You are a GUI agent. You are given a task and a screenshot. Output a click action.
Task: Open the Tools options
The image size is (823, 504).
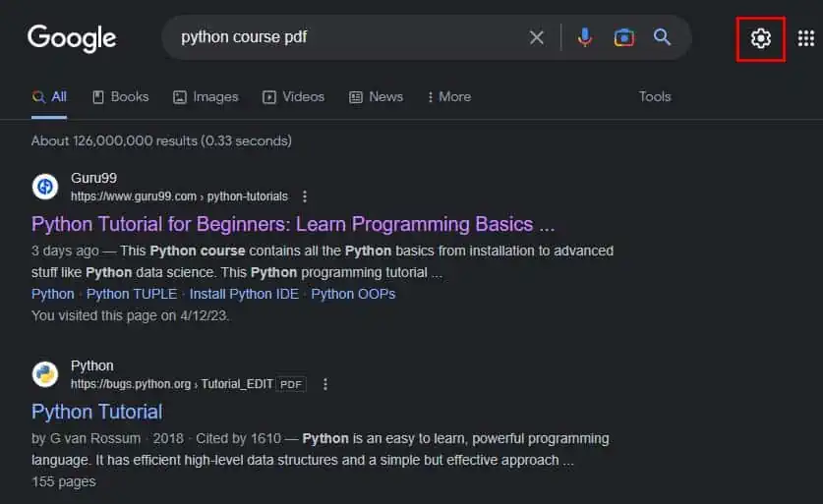(x=655, y=96)
